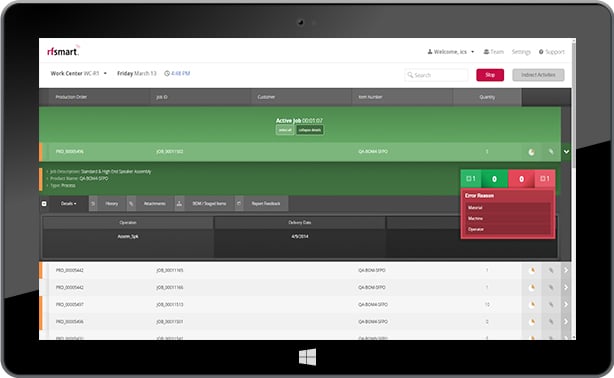Expand the Welcome user dropdown

pos(451,52)
